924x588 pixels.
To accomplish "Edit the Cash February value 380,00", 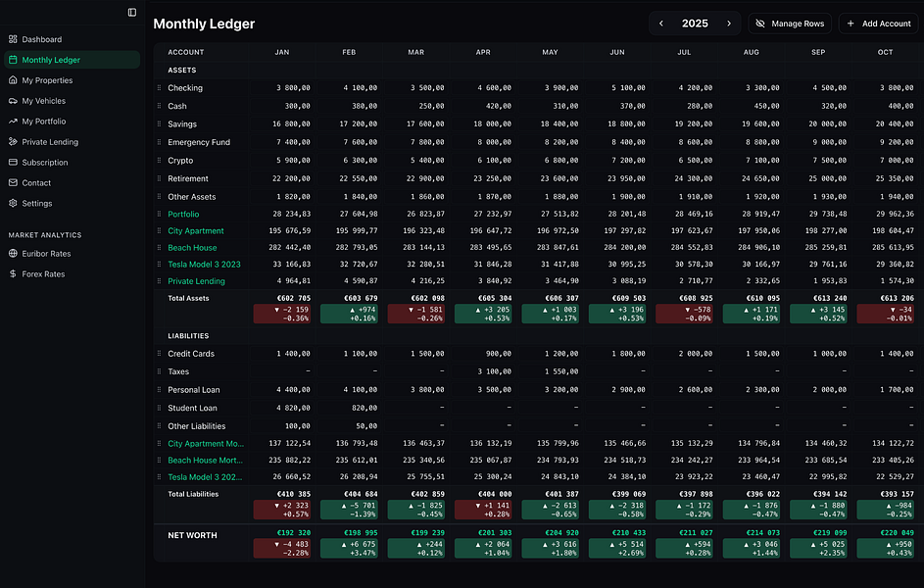I will tap(349, 106).
